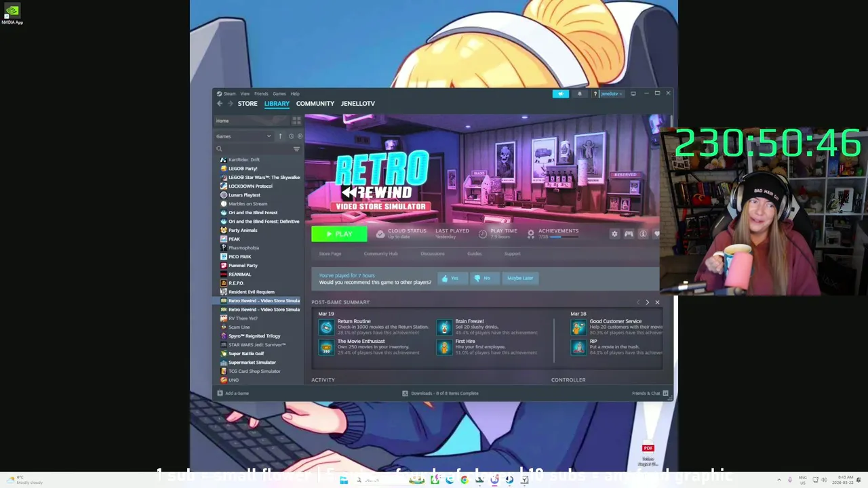The height and width of the screenshot is (488, 868).
Task: Open the NVIDIA App desktop shortcut
Action: (12, 14)
